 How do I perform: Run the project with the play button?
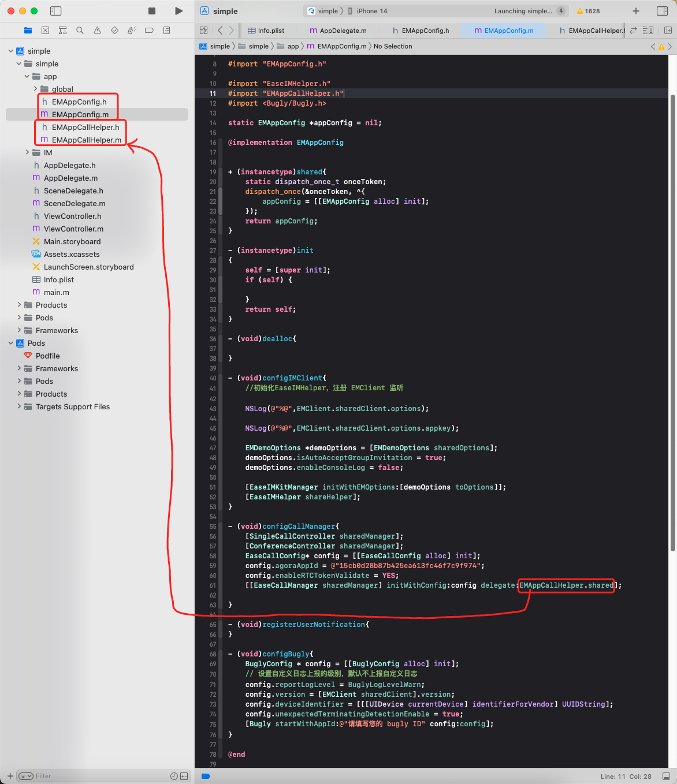coord(178,11)
